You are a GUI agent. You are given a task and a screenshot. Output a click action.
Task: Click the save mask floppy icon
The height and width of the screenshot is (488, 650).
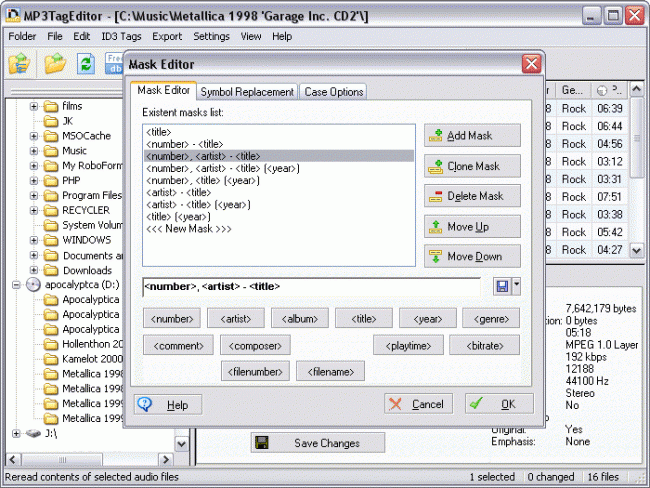pos(502,286)
